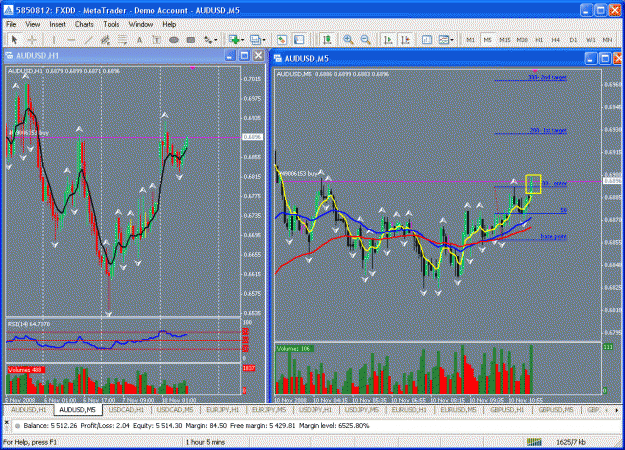This screenshot has height=450, width=625.
Task: Pick the horizontal line drawing tool
Action: coord(71,40)
